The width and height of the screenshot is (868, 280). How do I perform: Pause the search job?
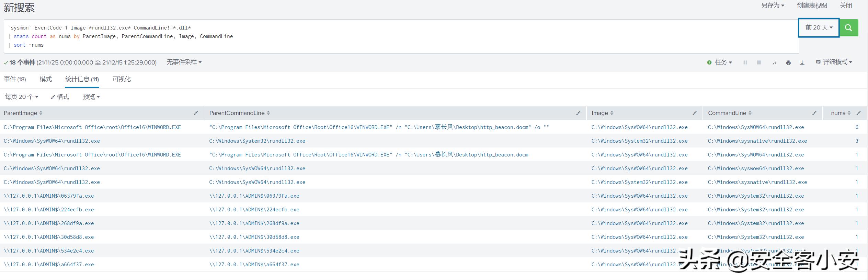[745, 62]
